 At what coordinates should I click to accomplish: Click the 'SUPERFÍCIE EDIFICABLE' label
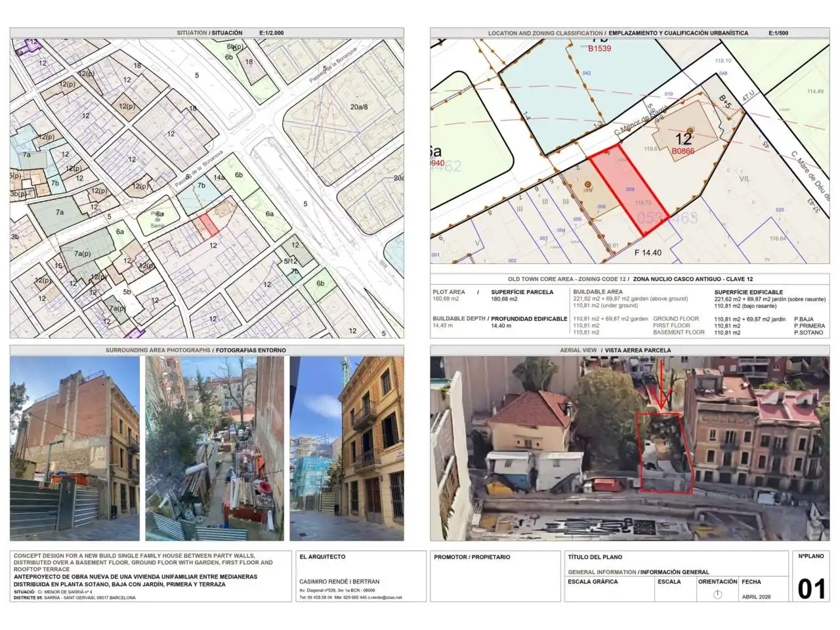pos(749,292)
